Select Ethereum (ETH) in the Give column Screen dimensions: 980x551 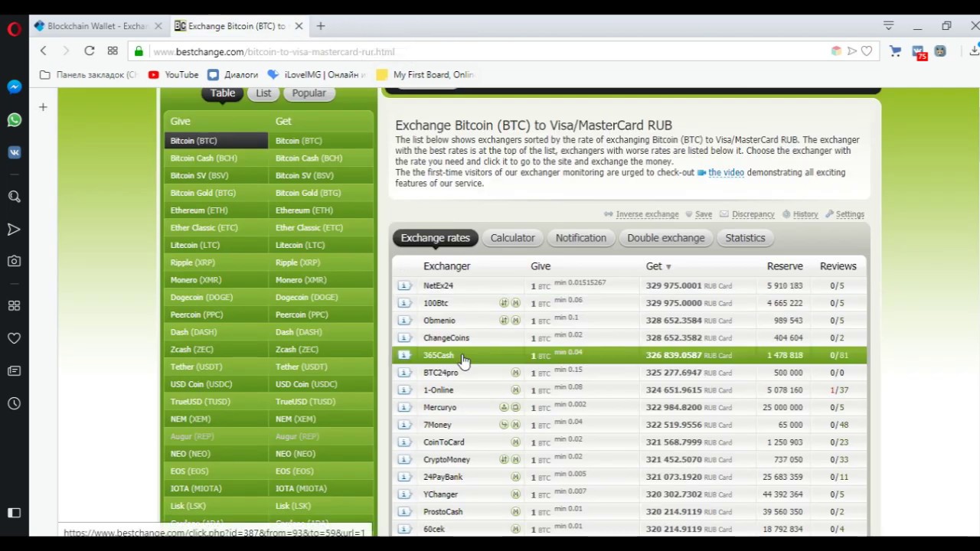216,210
